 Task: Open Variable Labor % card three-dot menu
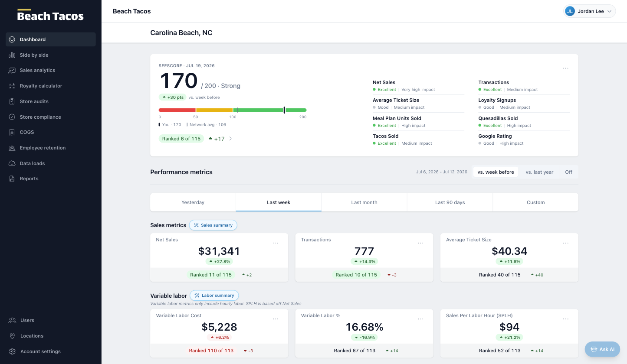pyautogui.click(x=420, y=319)
